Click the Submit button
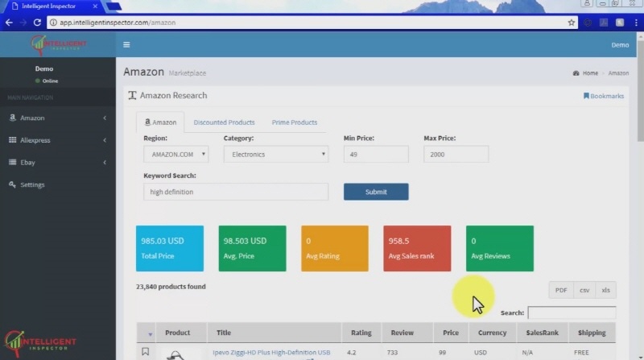 (x=376, y=192)
